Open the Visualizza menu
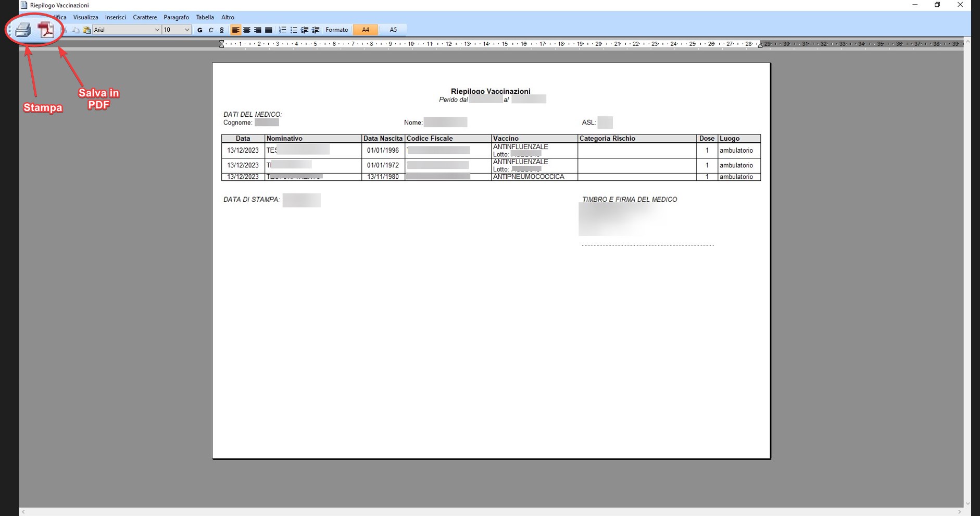 pyautogui.click(x=85, y=17)
